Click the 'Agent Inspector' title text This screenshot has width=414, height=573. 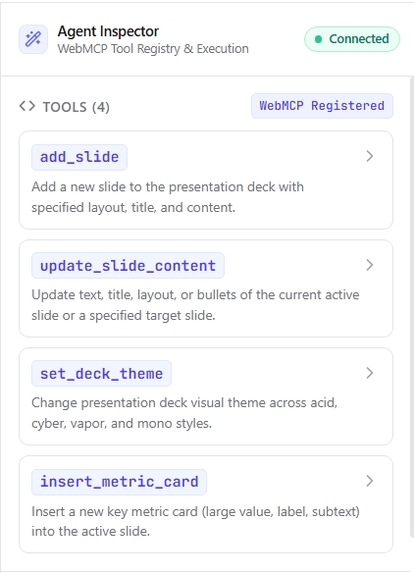coord(108,31)
